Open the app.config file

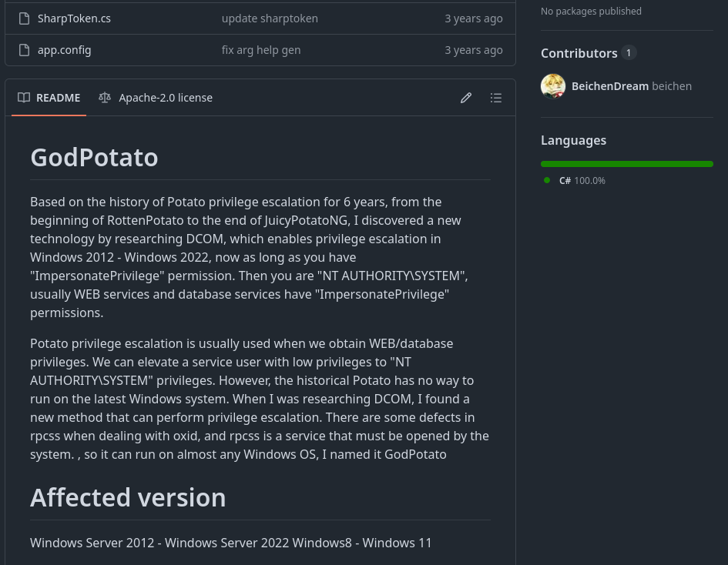click(64, 50)
